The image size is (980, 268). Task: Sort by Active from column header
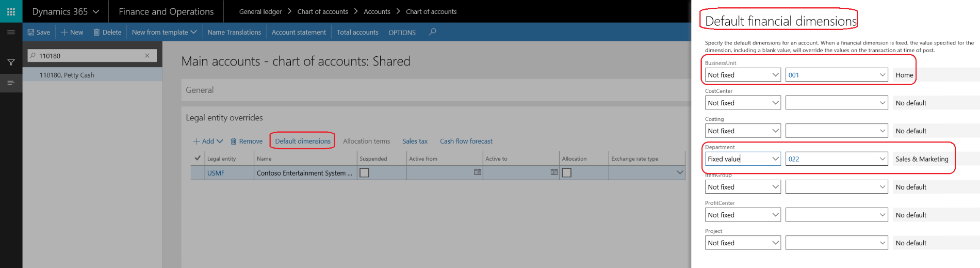[423, 159]
